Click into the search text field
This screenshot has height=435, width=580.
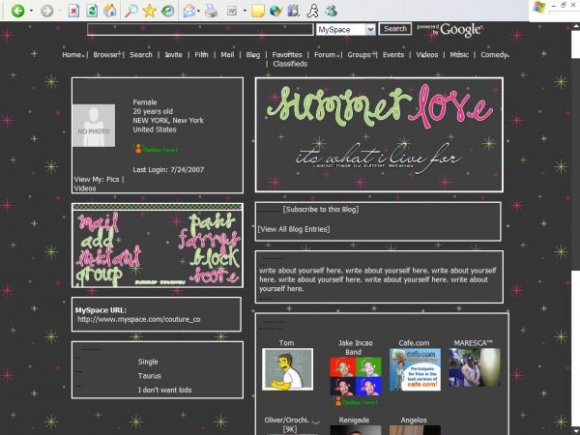pos(200,29)
